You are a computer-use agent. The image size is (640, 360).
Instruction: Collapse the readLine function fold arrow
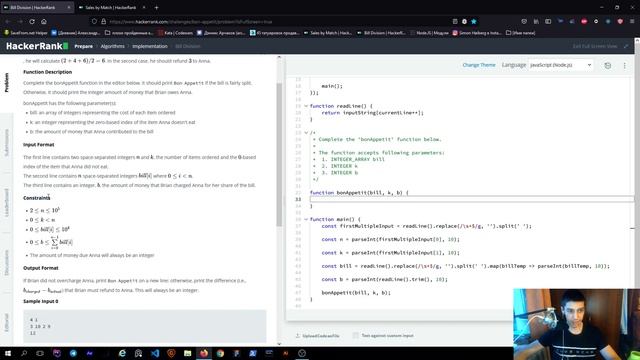pyautogui.click(x=306, y=106)
